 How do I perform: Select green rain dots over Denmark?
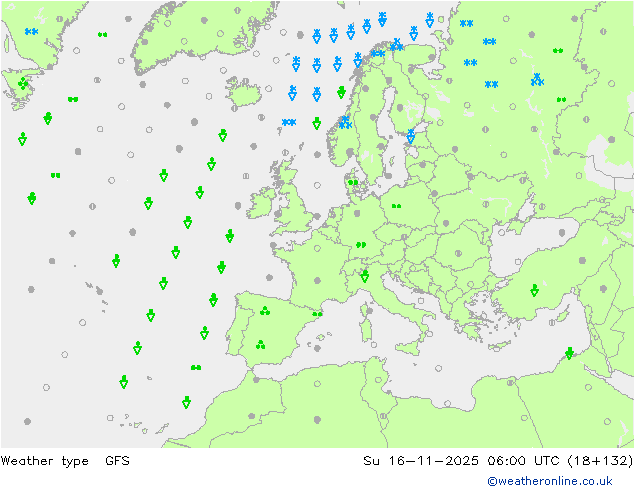click(353, 182)
